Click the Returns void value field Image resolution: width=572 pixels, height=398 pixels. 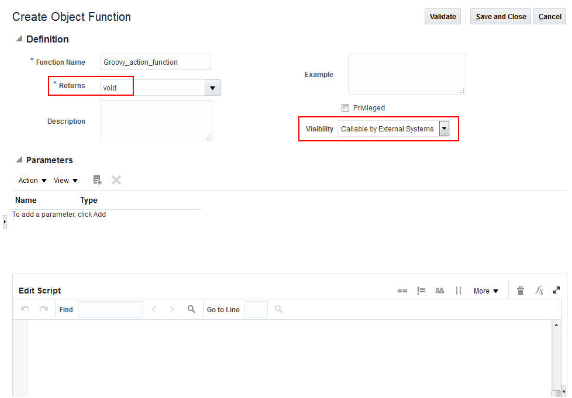[x=152, y=88]
